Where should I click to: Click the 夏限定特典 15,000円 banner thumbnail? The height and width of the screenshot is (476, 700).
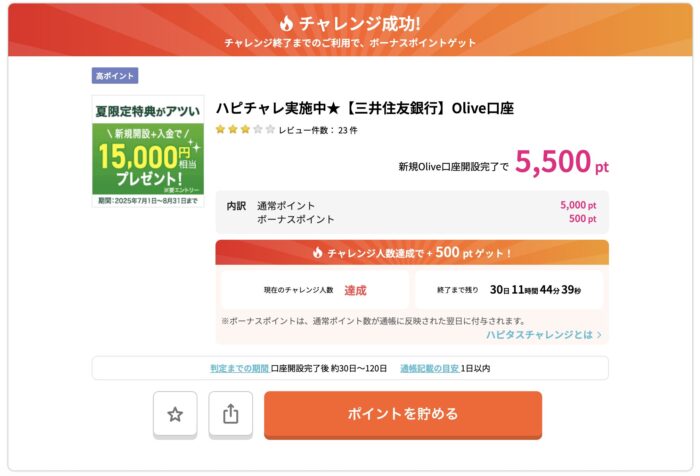148,151
